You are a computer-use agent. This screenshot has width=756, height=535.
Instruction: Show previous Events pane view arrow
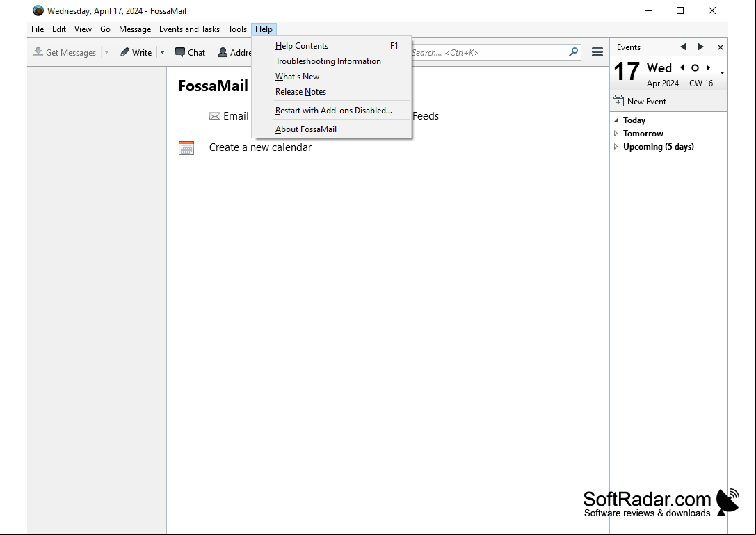point(683,47)
